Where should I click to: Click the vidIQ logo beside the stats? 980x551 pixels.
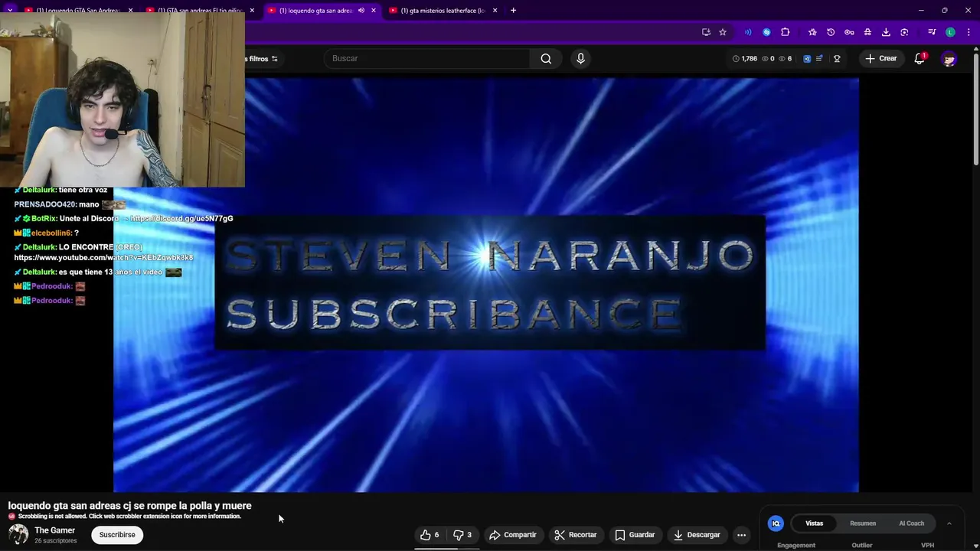pyautogui.click(x=807, y=59)
